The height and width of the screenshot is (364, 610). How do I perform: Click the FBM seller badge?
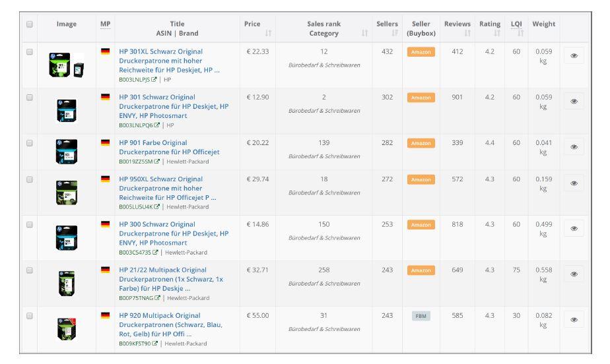tap(421, 316)
